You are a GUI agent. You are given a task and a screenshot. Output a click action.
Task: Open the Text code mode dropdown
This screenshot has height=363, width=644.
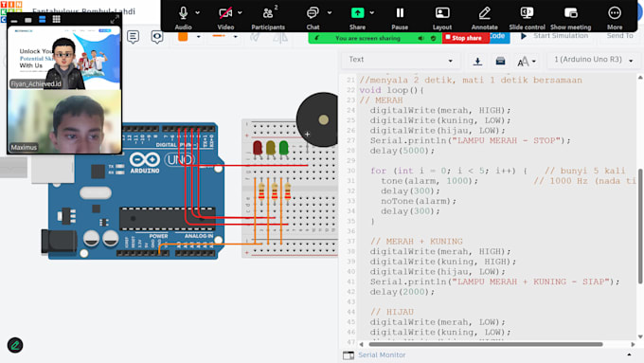point(400,60)
